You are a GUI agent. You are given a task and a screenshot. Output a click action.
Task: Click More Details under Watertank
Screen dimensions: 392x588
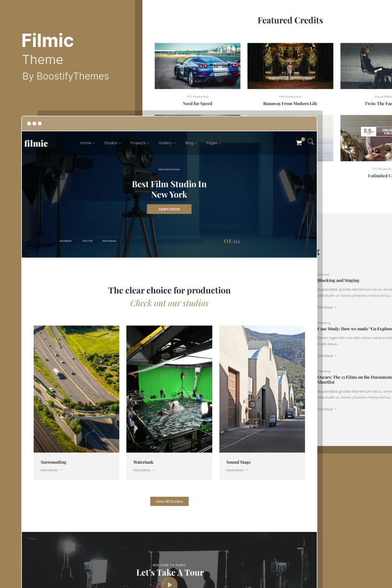pos(144,470)
